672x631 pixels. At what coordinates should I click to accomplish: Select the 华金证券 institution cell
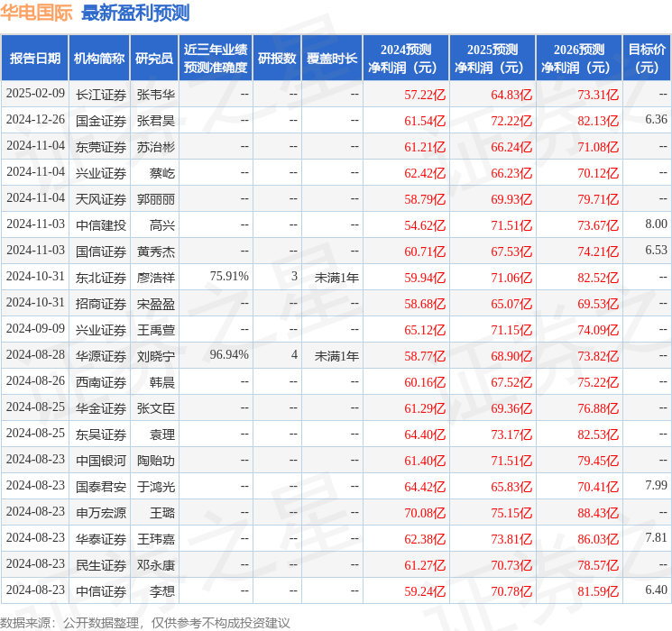click(101, 408)
